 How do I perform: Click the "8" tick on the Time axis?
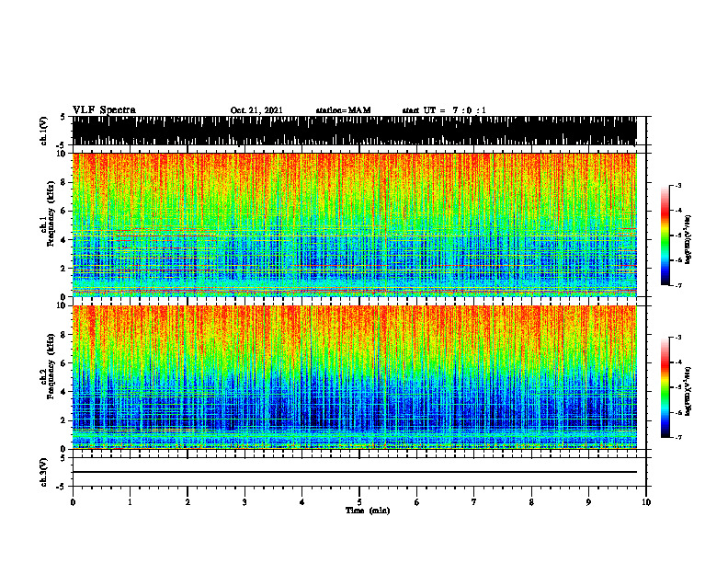click(x=531, y=502)
